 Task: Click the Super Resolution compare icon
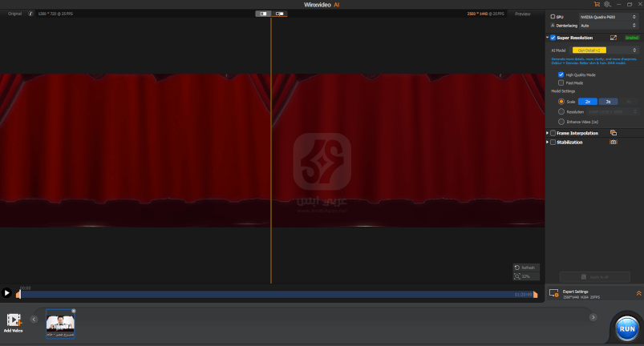(614, 38)
